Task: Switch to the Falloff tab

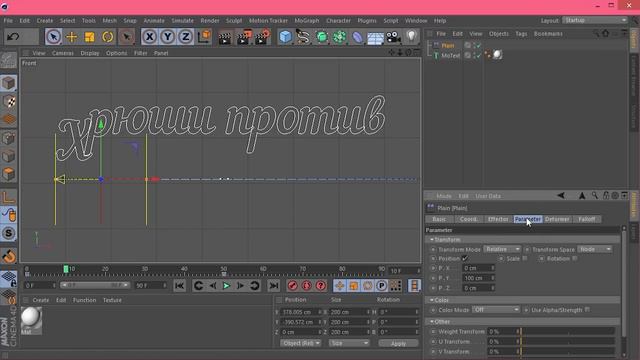Action: (587, 219)
